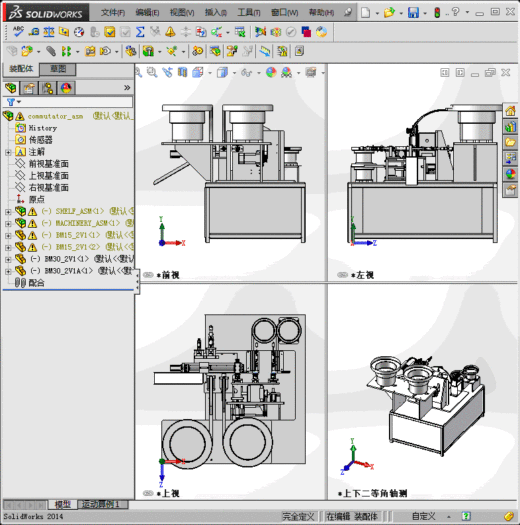Image resolution: width=520 pixels, height=525 pixels.
Task: Toggle the link icon beside 左视 view label
Action: click(342, 275)
